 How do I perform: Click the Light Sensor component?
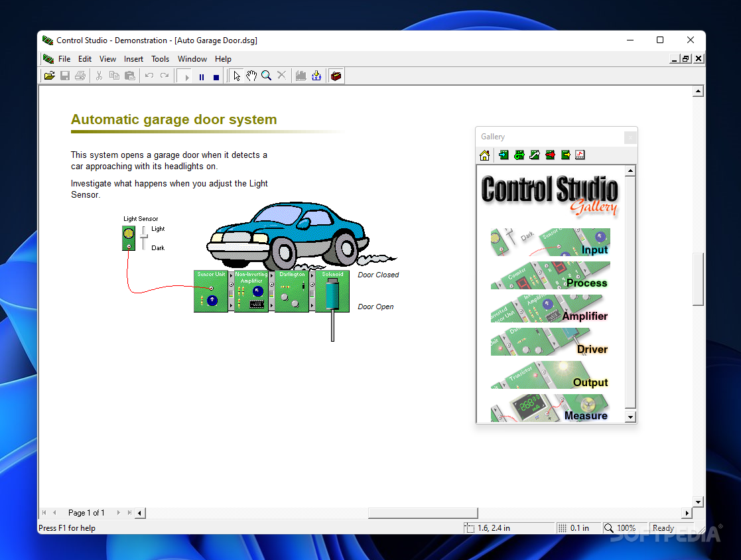tap(129, 238)
